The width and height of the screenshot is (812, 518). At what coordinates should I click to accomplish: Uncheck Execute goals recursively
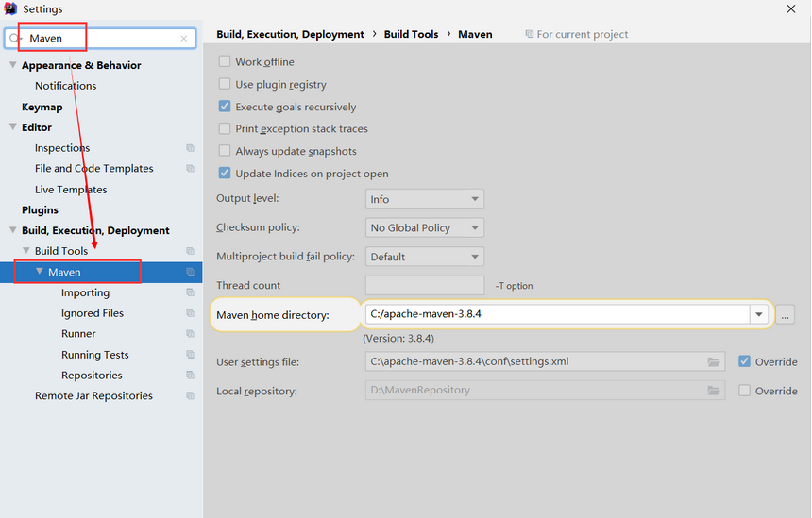point(225,107)
